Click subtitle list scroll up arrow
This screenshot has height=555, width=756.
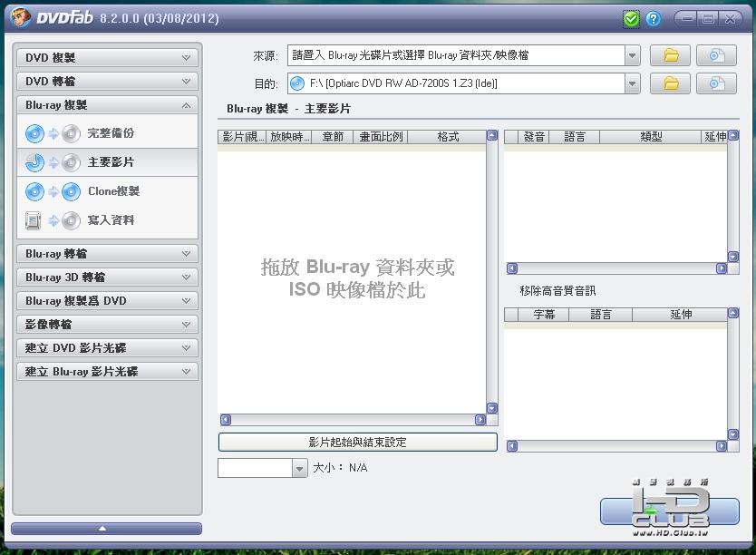pos(733,314)
